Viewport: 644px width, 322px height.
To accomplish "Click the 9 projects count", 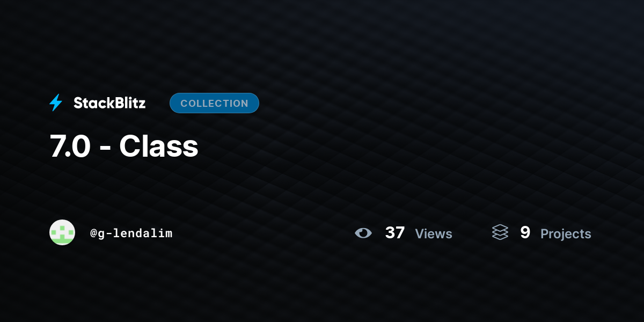I will [x=525, y=233].
